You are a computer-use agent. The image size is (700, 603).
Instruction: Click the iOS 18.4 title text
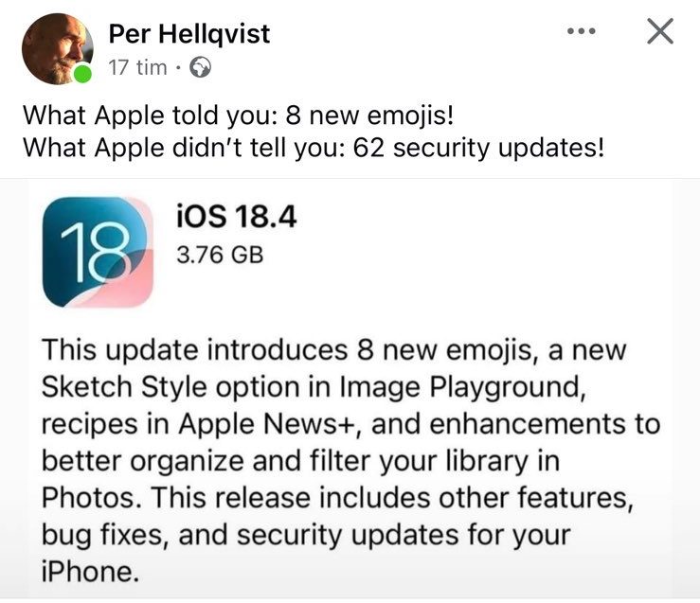tap(237, 217)
